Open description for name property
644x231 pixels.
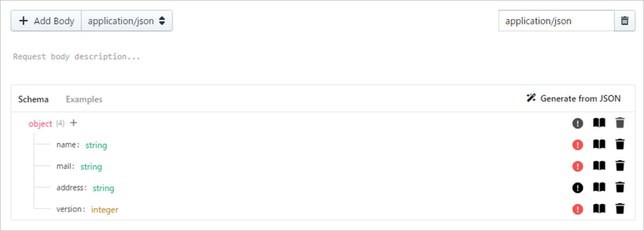click(x=599, y=144)
